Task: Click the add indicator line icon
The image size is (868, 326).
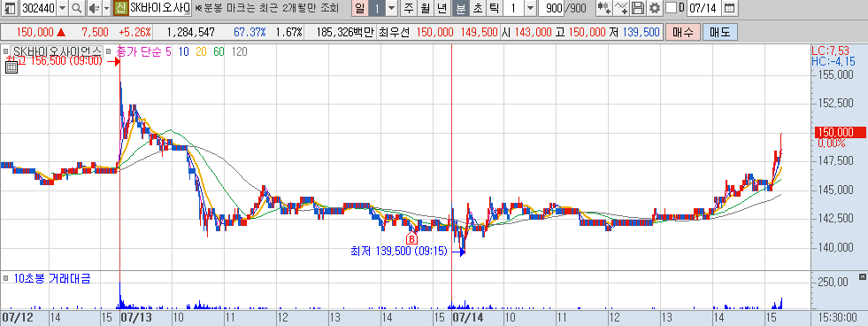Action: pyautogui.click(x=622, y=8)
